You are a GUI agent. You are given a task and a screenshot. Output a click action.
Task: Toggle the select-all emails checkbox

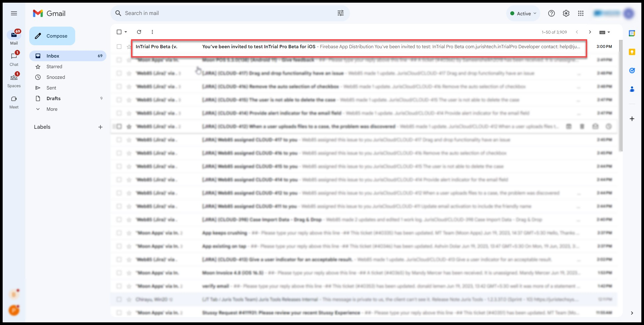point(119,32)
